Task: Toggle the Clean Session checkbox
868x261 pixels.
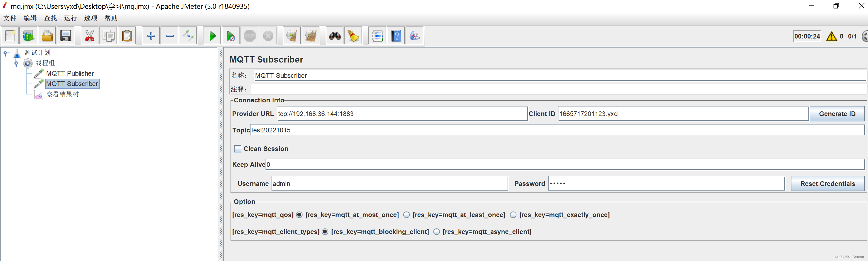Action: coord(238,149)
